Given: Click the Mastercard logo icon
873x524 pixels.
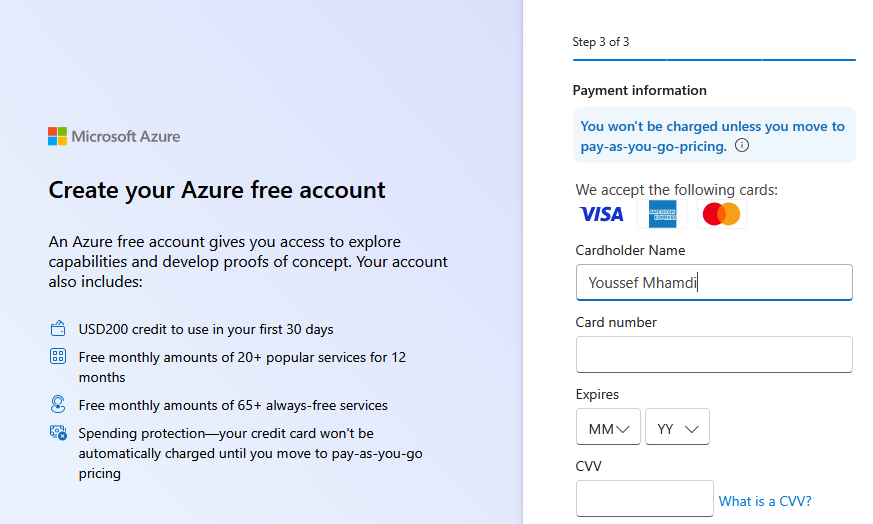Looking at the screenshot, I should (721, 214).
